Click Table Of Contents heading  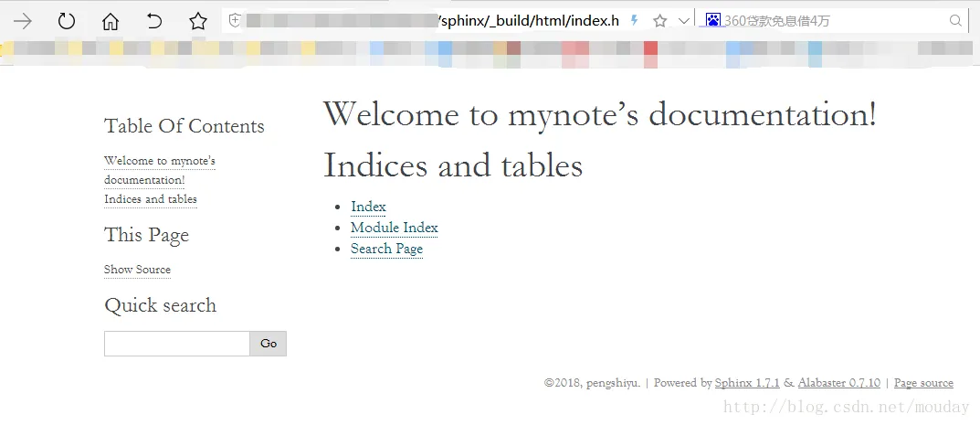(x=184, y=126)
